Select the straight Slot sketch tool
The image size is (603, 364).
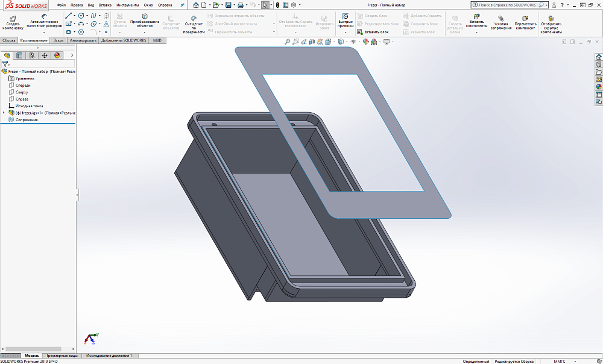(69, 32)
